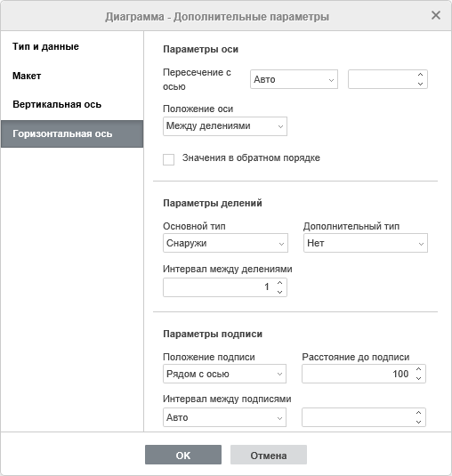The image size is (452, 476).
Task: Decrease the axis crossing value spinner
Action: coord(420,84)
